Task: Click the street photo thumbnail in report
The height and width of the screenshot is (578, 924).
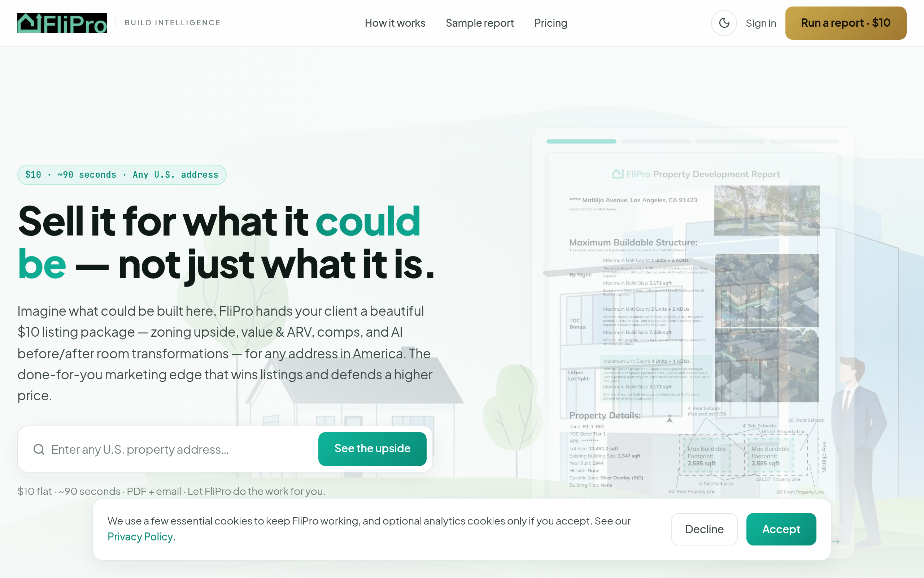Action: click(x=767, y=211)
